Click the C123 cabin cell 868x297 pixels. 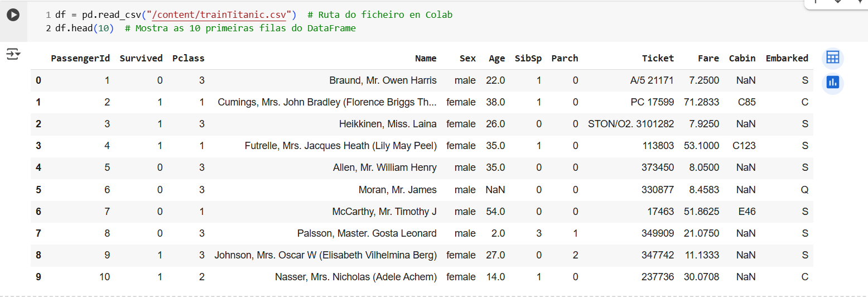[x=744, y=146]
